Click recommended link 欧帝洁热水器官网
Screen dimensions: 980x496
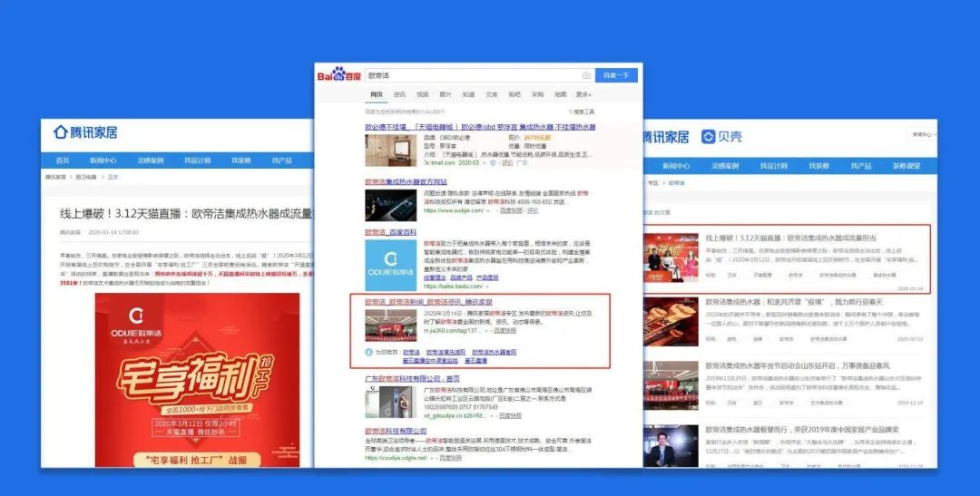tap(494, 353)
